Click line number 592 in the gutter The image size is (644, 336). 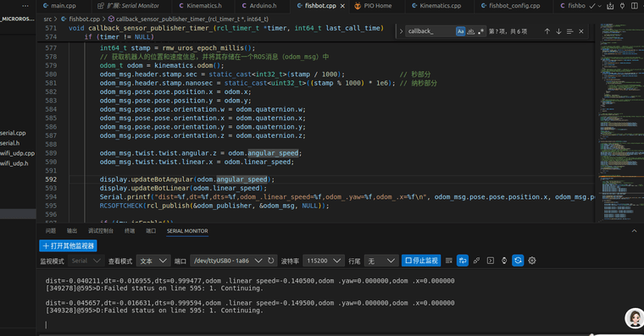click(x=51, y=179)
